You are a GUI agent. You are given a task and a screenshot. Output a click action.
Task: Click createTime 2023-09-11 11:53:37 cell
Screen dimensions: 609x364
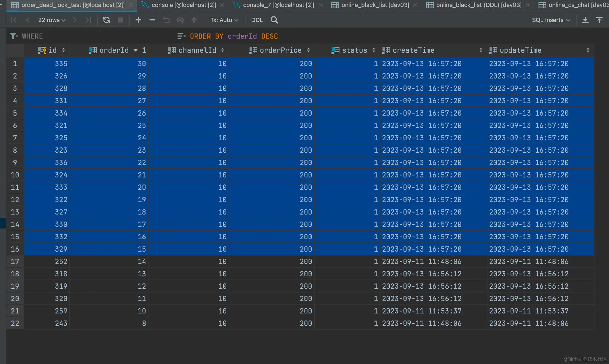433,311
